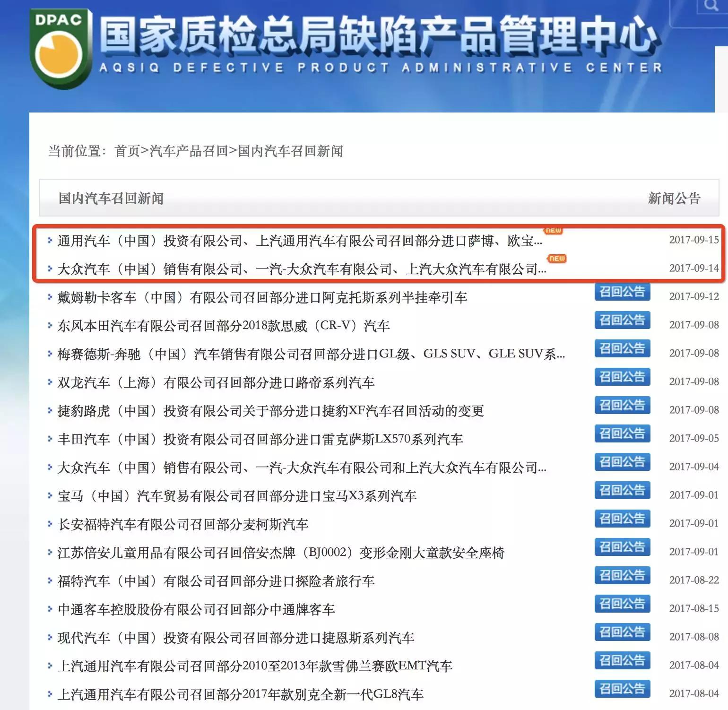Screen dimensions: 728x710
Task: Click 召回公告 badge for 双龙汽车 row
Action: pos(622,377)
